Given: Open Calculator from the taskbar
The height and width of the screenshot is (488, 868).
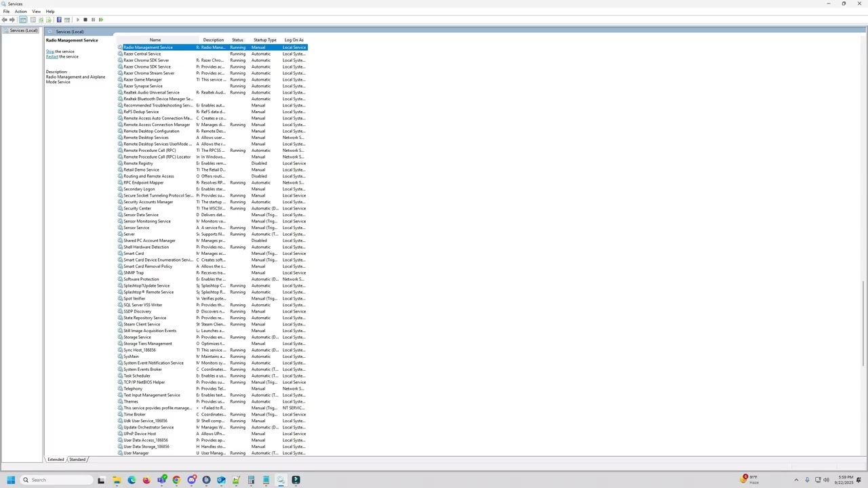Looking at the screenshot, I should (x=251, y=480).
